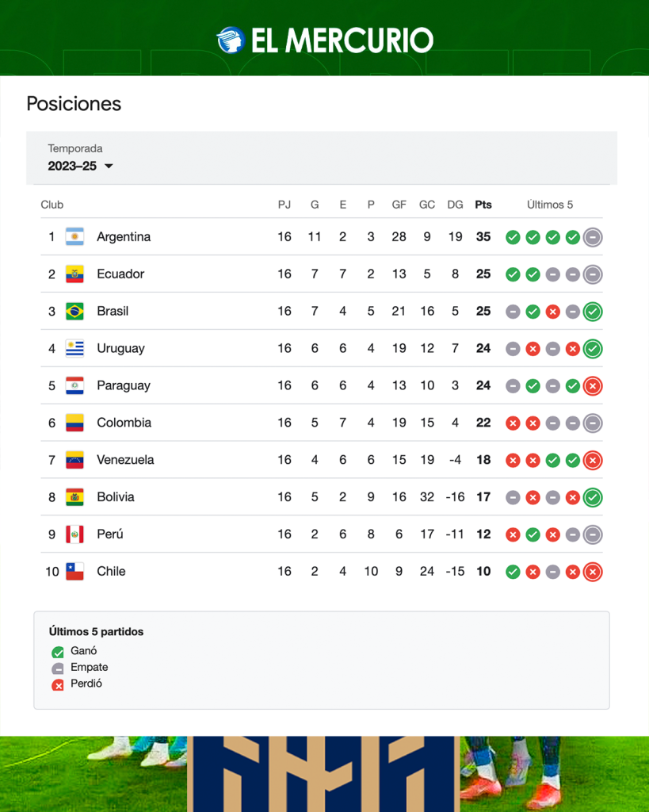Click the Chile flag icon

(75, 571)
